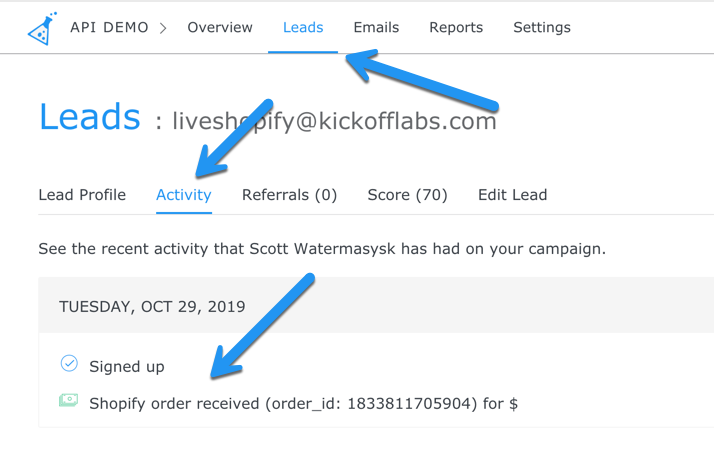Click the Shopify order money icon
This screenshot has height=454, width=714.
68,402
